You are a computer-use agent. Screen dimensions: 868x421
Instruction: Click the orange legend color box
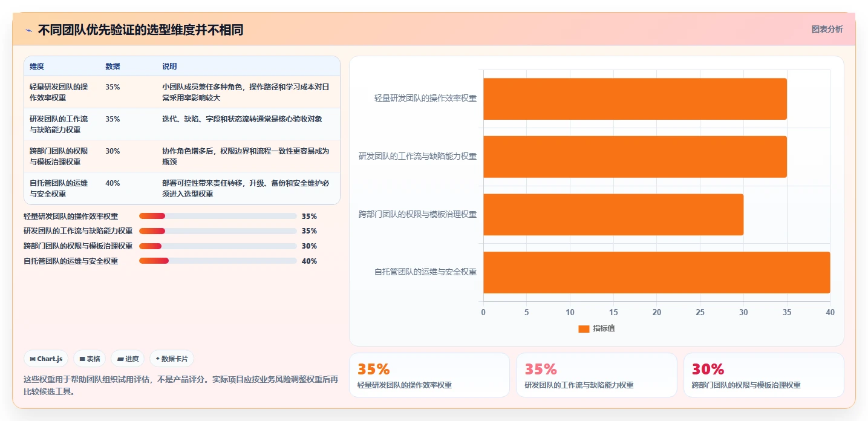584,328
